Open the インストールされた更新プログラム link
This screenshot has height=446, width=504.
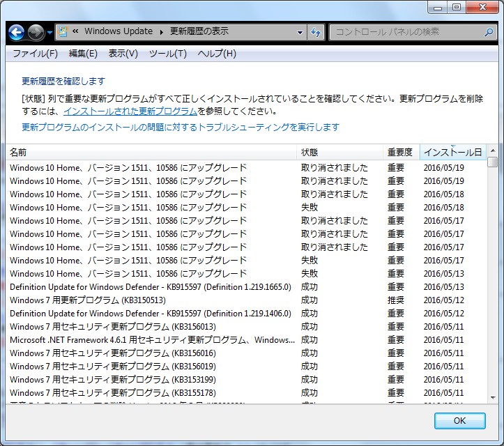coord(130,111)
